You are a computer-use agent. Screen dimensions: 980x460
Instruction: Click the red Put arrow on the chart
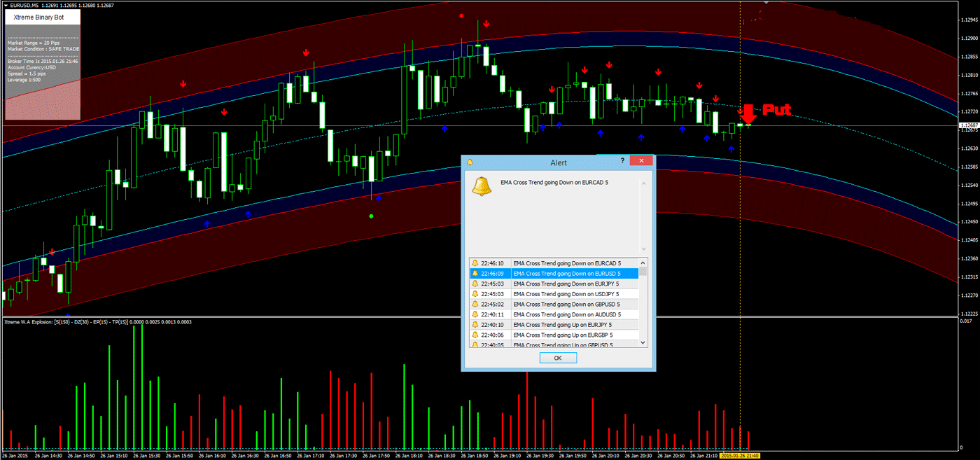(749, 112)
